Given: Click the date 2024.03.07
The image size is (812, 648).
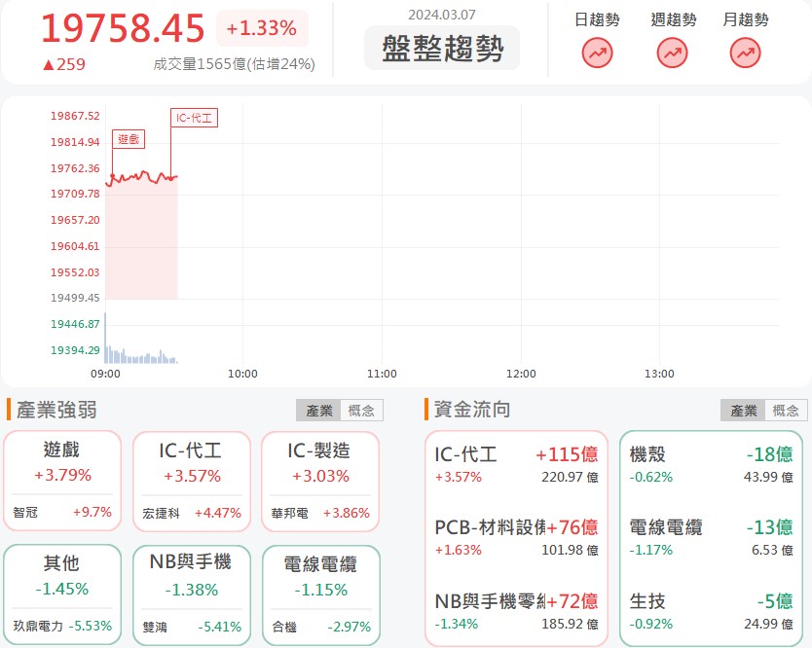Looking at the screenshot, I should (442, 15).
